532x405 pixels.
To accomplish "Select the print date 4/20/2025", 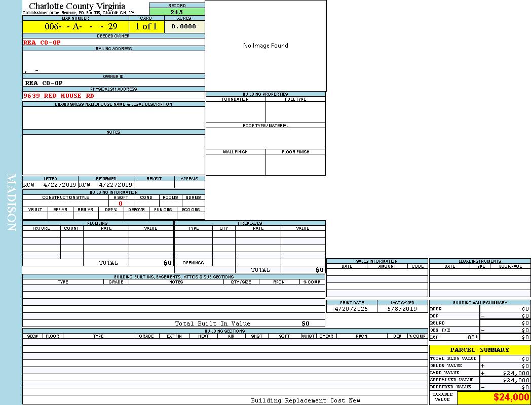I will coord(352,309).
